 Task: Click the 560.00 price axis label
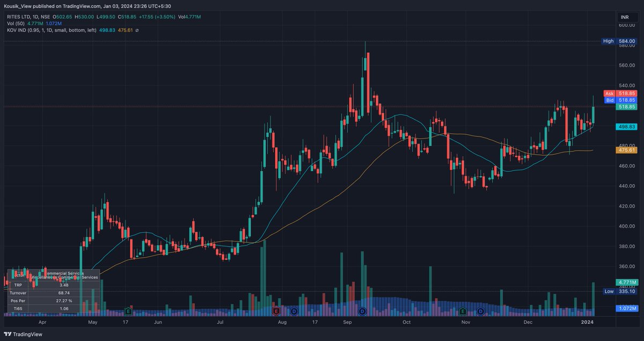point(627,66)
